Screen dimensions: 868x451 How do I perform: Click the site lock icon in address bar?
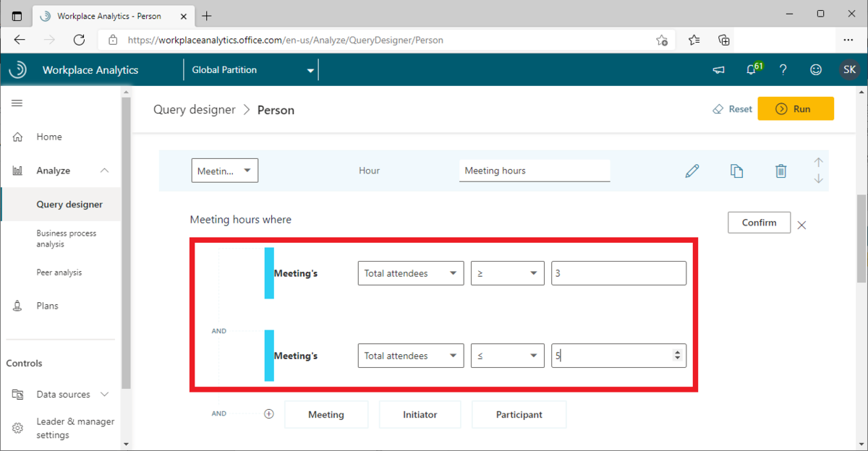(113, 40)
